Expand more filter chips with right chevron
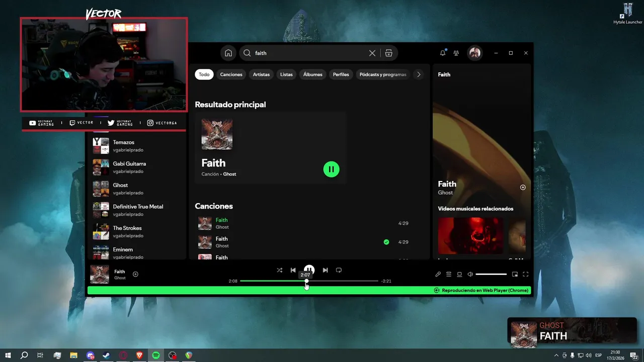 (419, 74)
